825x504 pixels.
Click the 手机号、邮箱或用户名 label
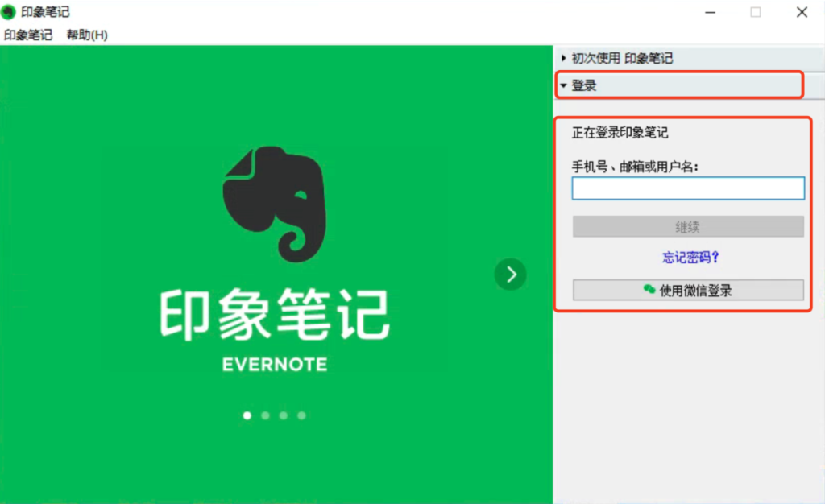click(x=635, y=167)
